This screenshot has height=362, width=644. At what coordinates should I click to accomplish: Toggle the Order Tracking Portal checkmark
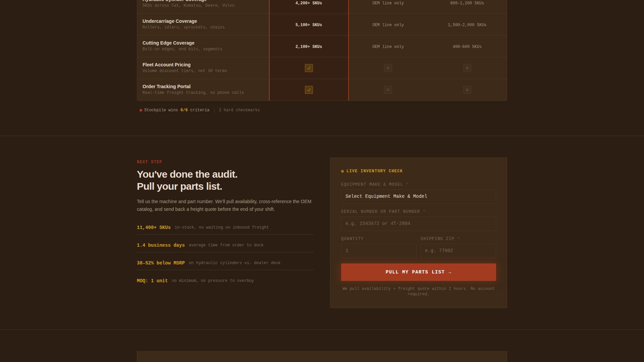[309, 90]
